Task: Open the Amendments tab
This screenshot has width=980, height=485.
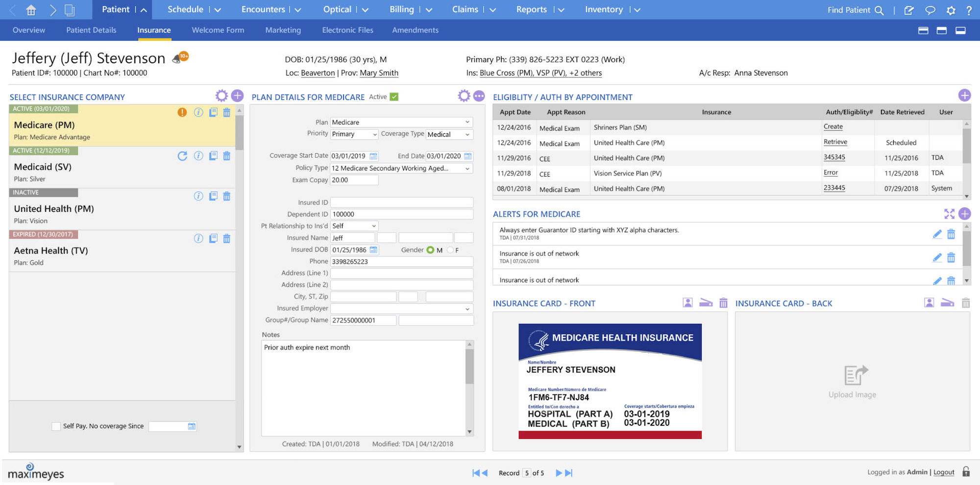Action: click(415, 30)
